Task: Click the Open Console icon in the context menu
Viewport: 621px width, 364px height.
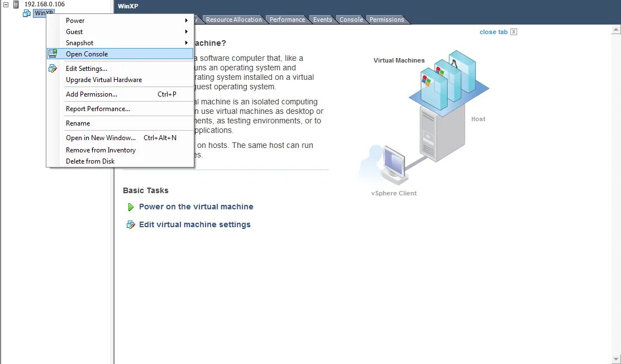Action: coord(52,54)
